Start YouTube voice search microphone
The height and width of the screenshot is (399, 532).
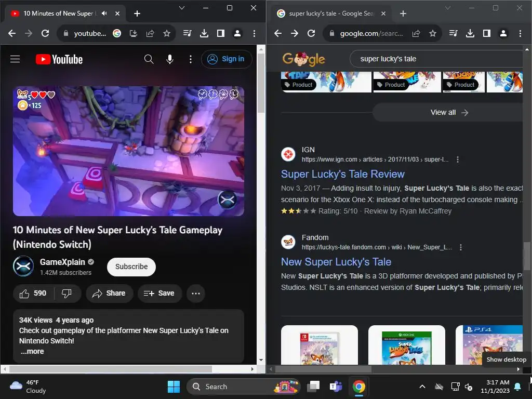tap(170, 59)
